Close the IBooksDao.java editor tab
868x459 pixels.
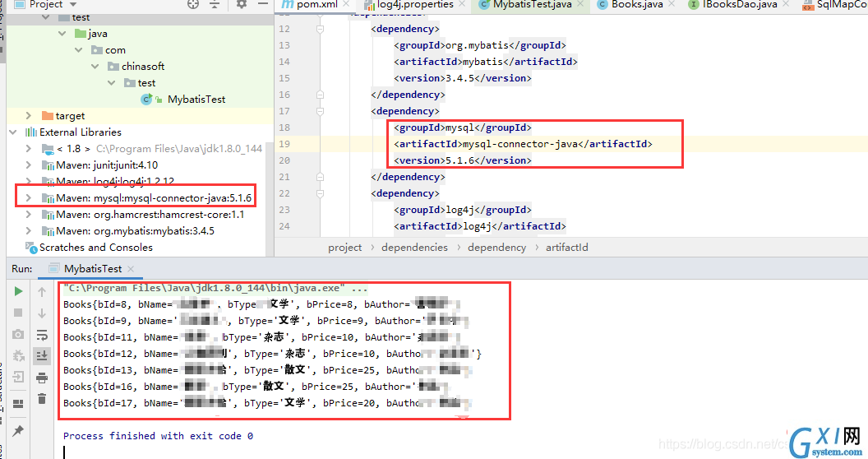(786, 4)
